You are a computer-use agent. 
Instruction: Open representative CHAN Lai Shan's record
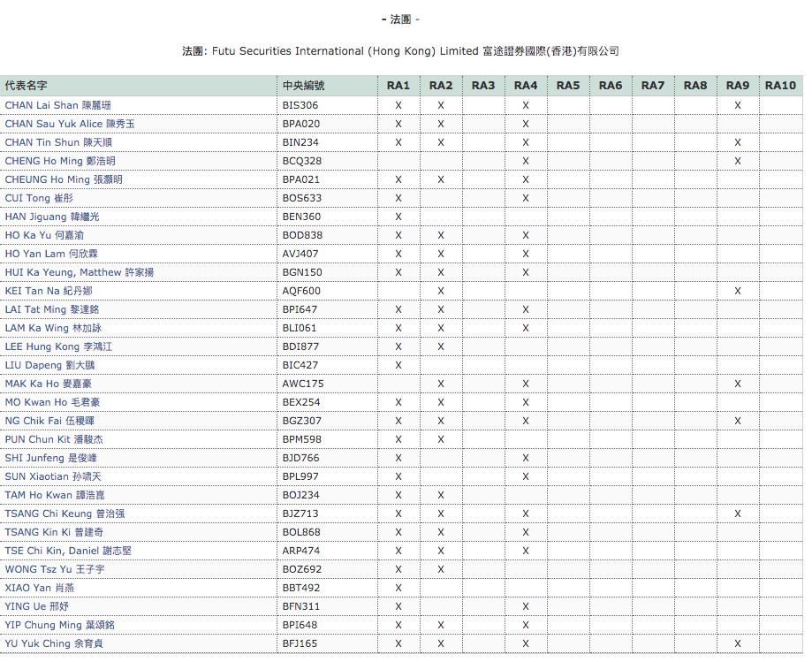point(58,105)
